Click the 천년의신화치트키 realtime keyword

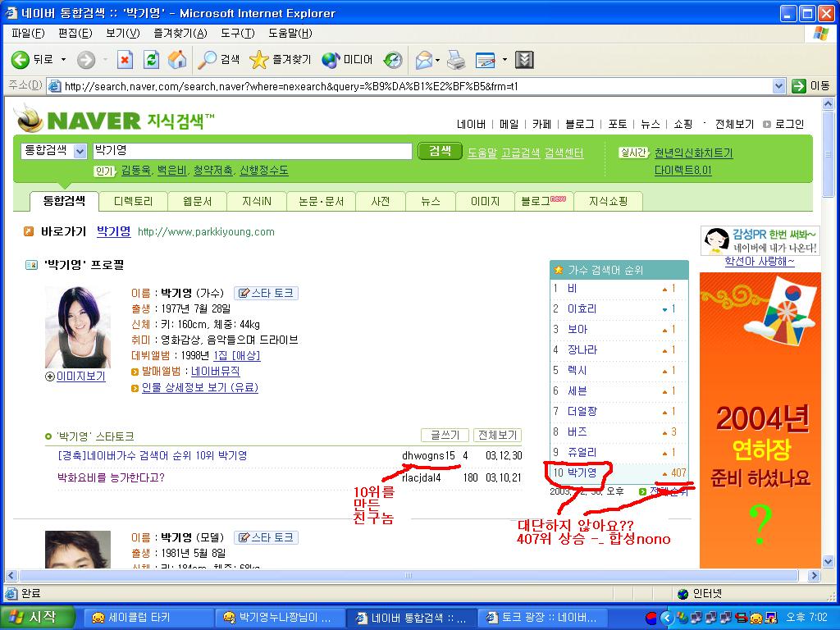click(x=693, y=153)
